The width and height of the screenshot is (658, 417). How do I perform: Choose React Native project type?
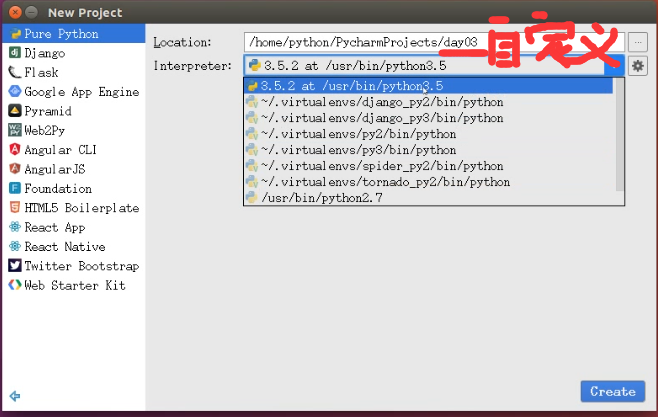pyautogui.click(x=73, y=246)
